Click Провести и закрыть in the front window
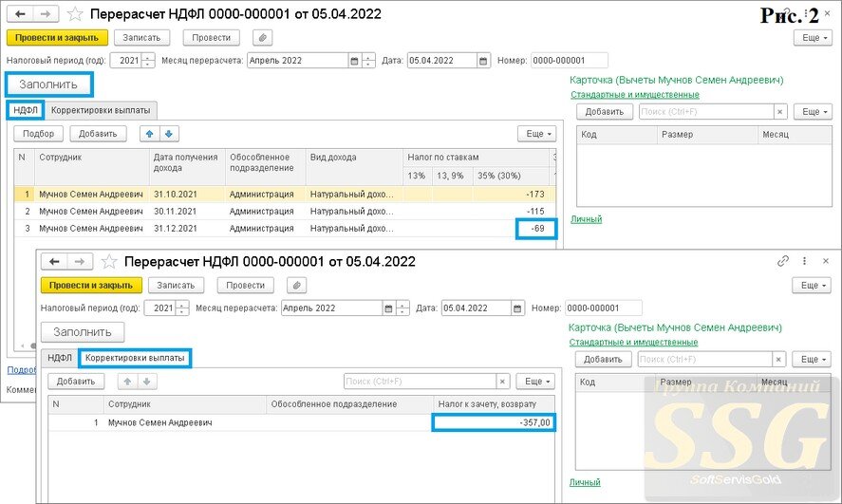 (91, 285)
